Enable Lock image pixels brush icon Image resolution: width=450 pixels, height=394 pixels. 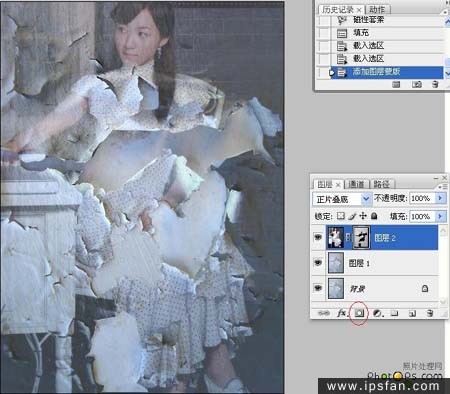point(352,216)
